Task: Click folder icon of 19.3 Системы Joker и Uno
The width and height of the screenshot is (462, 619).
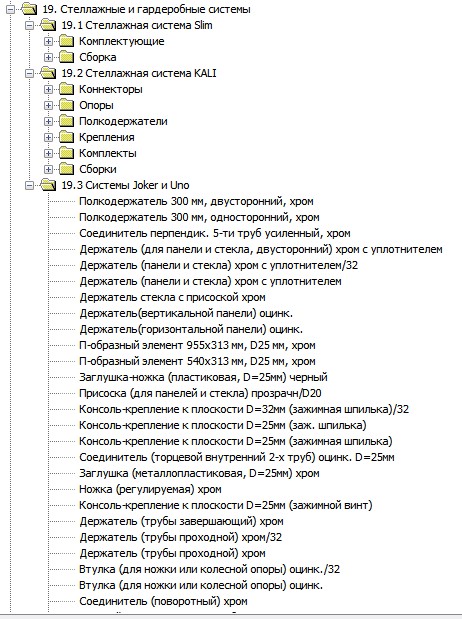Action: tap(48, 185)
